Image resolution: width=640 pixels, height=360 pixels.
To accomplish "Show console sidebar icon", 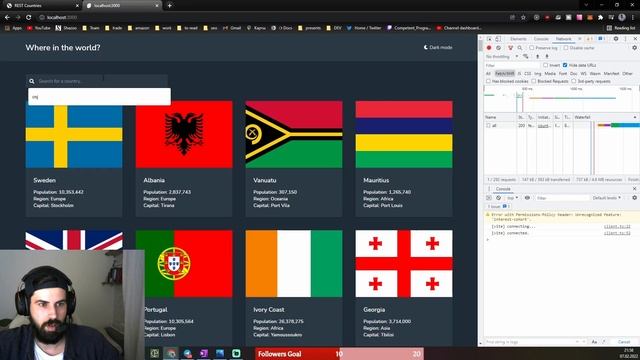I will click(x=489, y=198).
